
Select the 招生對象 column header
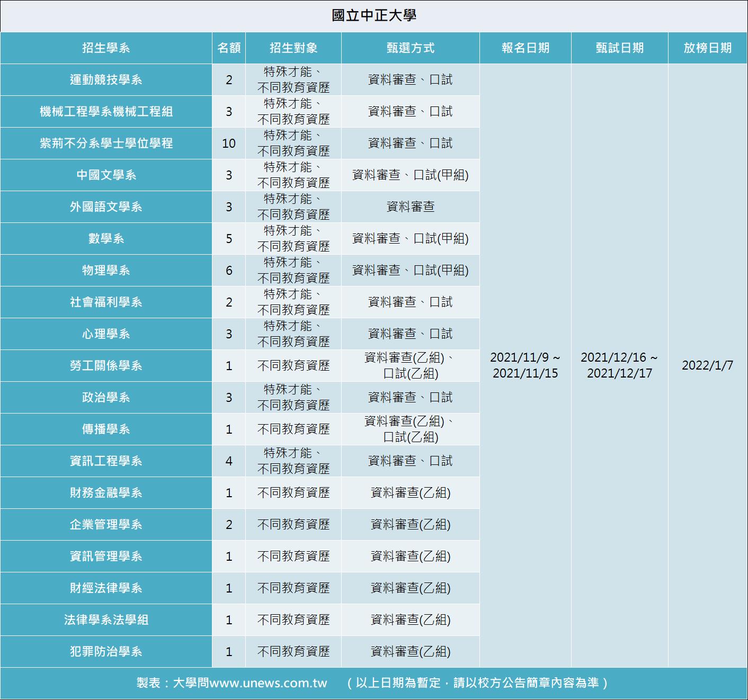[293, 48]
